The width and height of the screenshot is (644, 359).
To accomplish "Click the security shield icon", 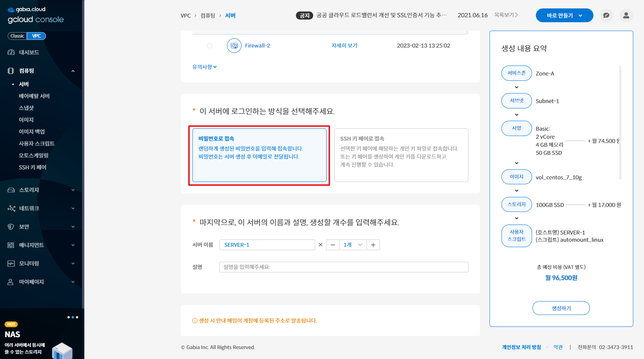I will point(11,227).
